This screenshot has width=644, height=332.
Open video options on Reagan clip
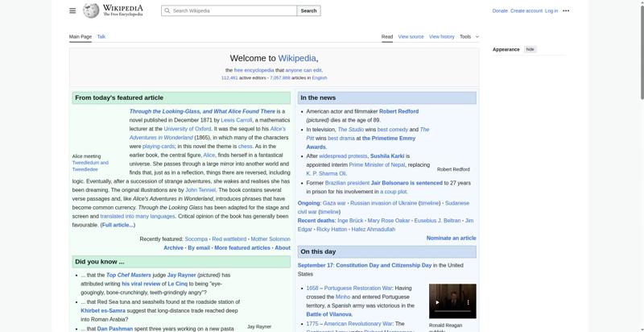point(468,302)
